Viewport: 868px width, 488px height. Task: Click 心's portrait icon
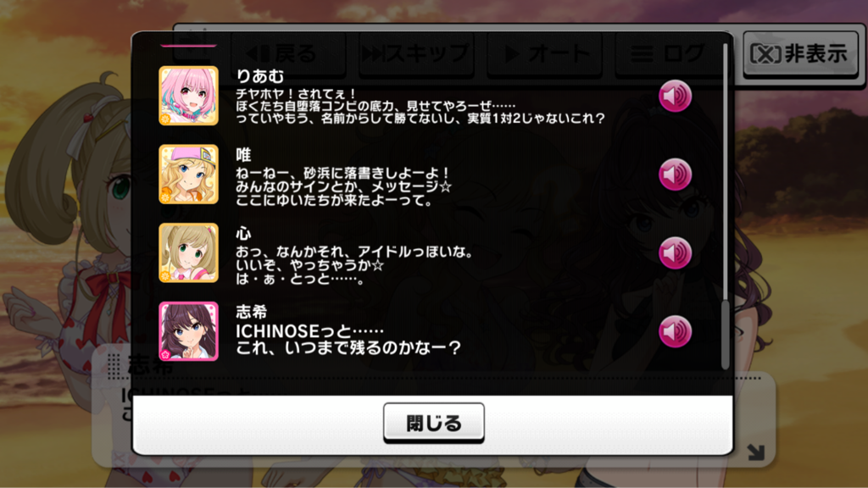[189, 252]
